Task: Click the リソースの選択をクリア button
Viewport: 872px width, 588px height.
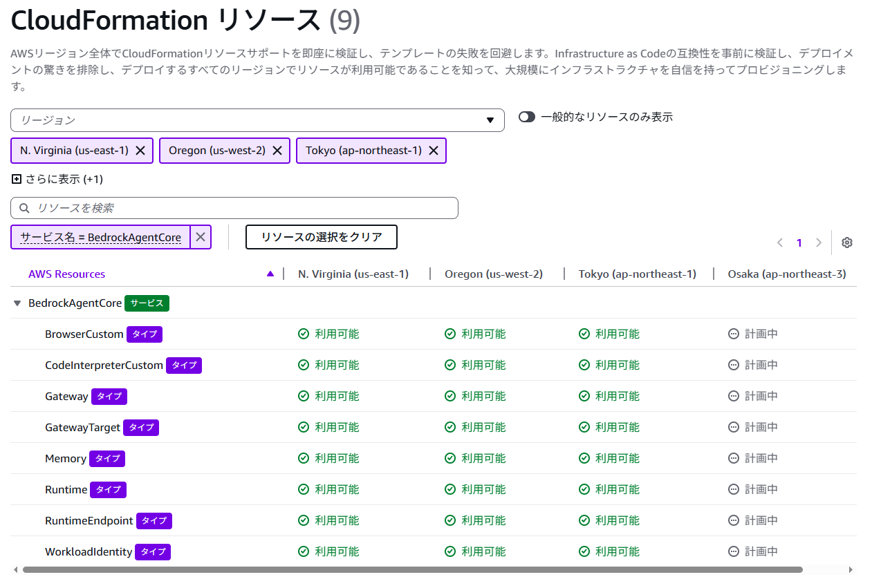Action: [x=322, y=237]
